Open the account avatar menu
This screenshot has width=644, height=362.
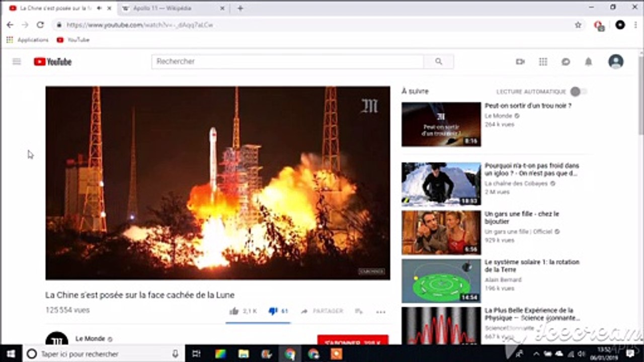(x=615, y=61)
